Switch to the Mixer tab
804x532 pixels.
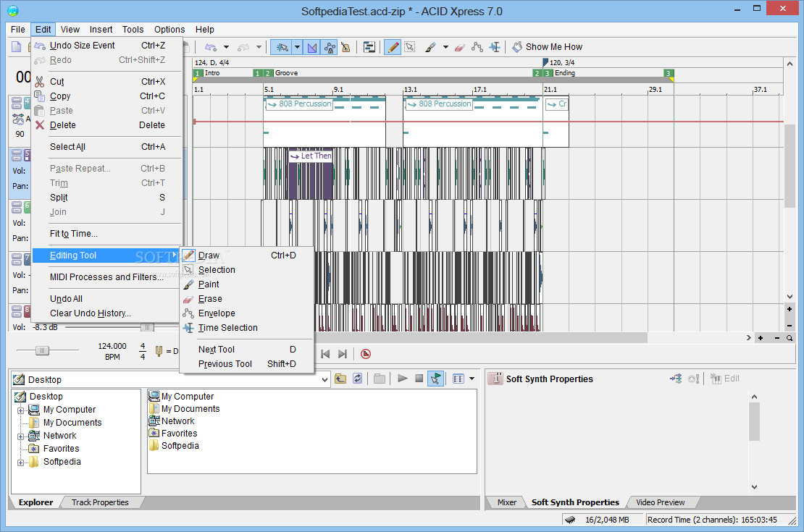coord(506,502)
